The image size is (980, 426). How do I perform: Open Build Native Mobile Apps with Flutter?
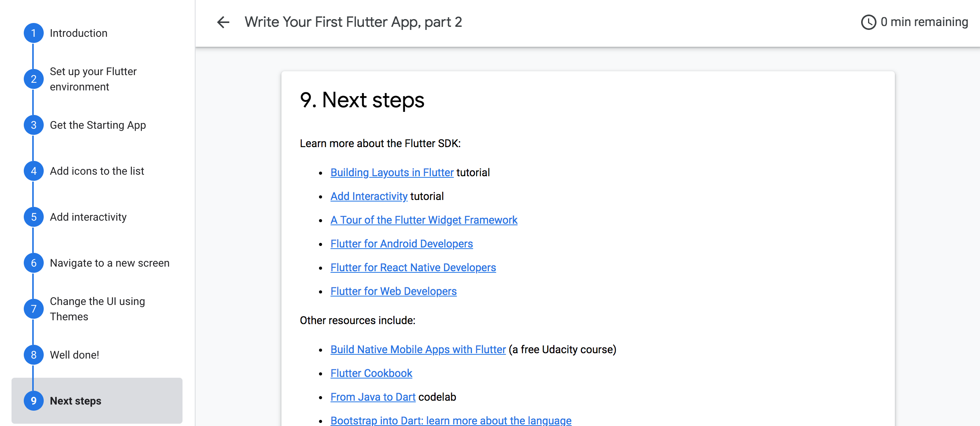(x=418, y=349)
